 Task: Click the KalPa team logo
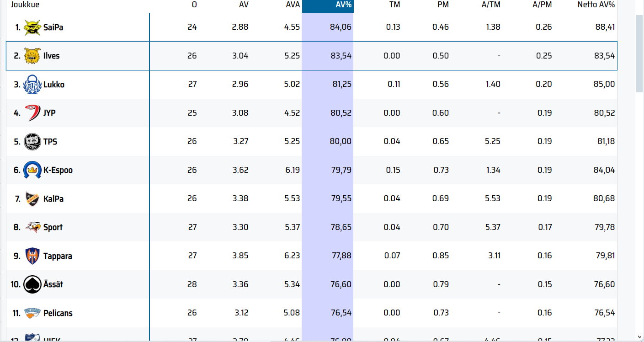[x=32, y=199]
